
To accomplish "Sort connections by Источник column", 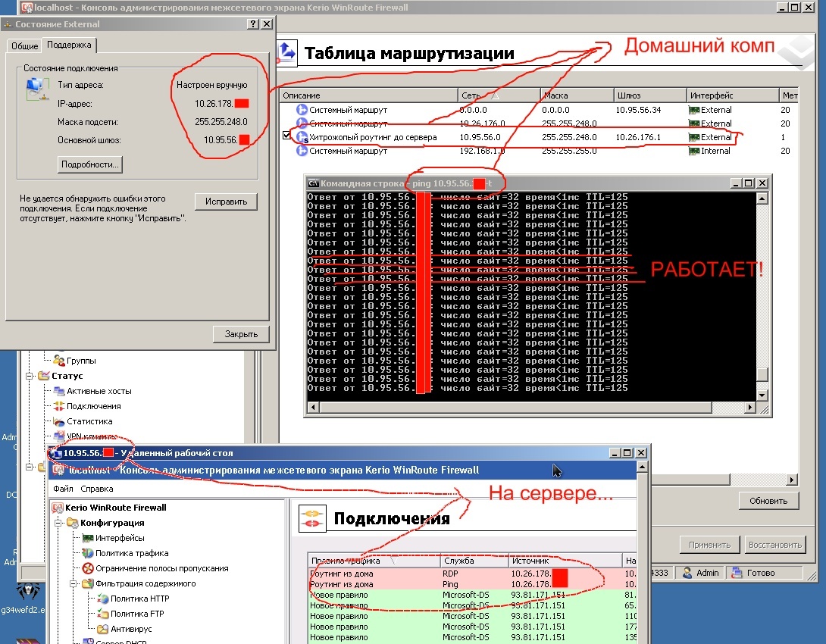I will point(565,560).
